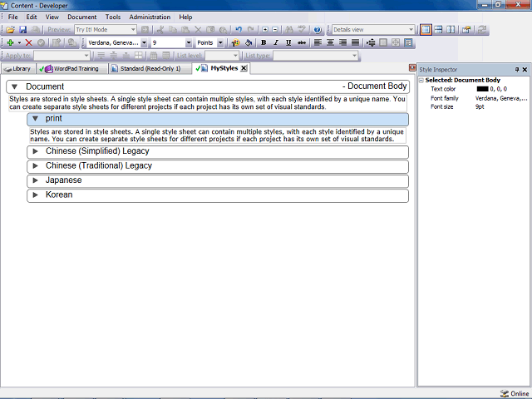Click the Justify alignment icon
The height and width of the screenshot is (399, 532).
[x=355, y=42]
